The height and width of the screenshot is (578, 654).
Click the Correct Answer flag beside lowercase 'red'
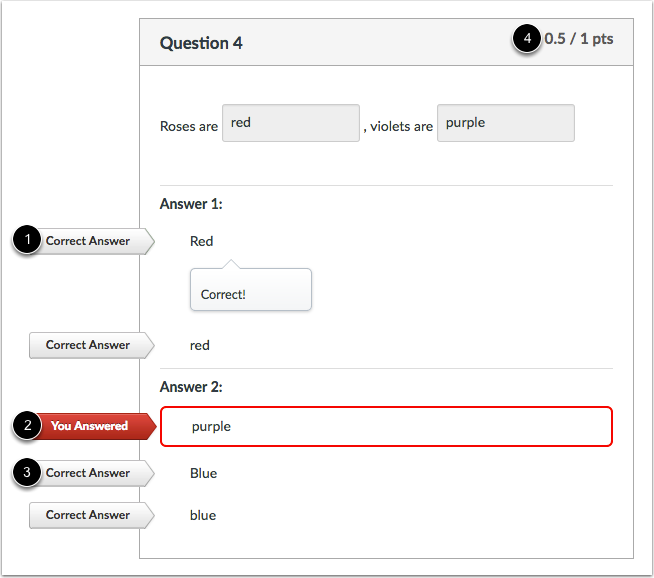(x=90, y=345)
